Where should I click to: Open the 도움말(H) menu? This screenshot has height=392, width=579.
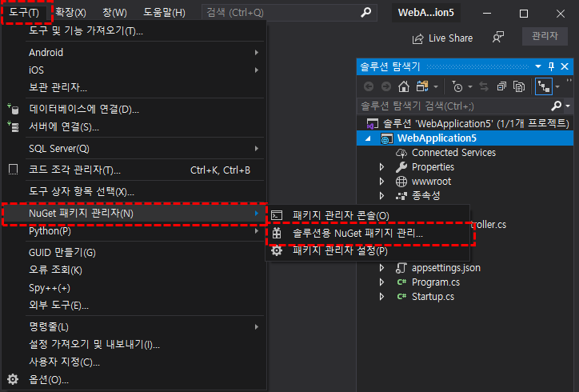164,13
